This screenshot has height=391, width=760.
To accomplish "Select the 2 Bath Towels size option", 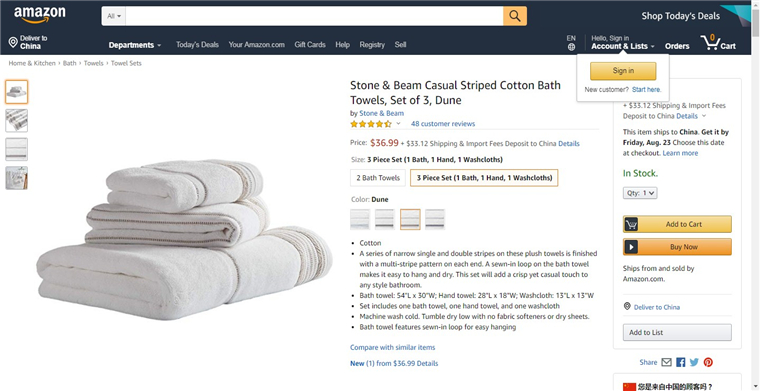I will [x=378, y=178].
